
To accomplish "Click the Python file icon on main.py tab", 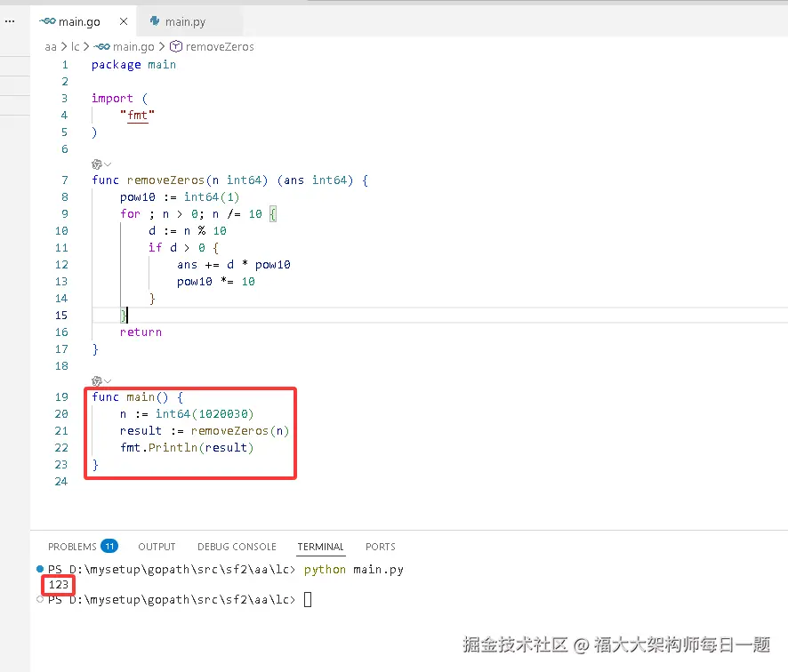I will 155,21.
